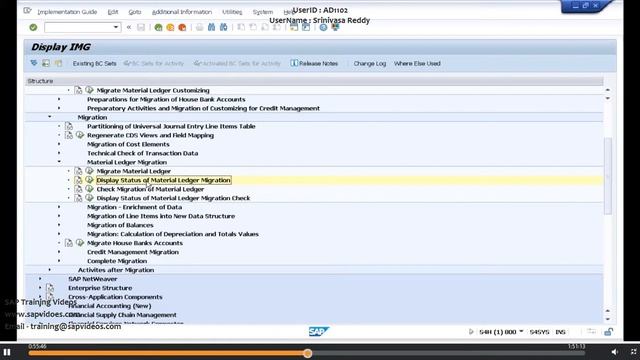Screen dimensions: 640x360
Task: Open the Implementation Guide menu
Action: [x=67, y=12]
